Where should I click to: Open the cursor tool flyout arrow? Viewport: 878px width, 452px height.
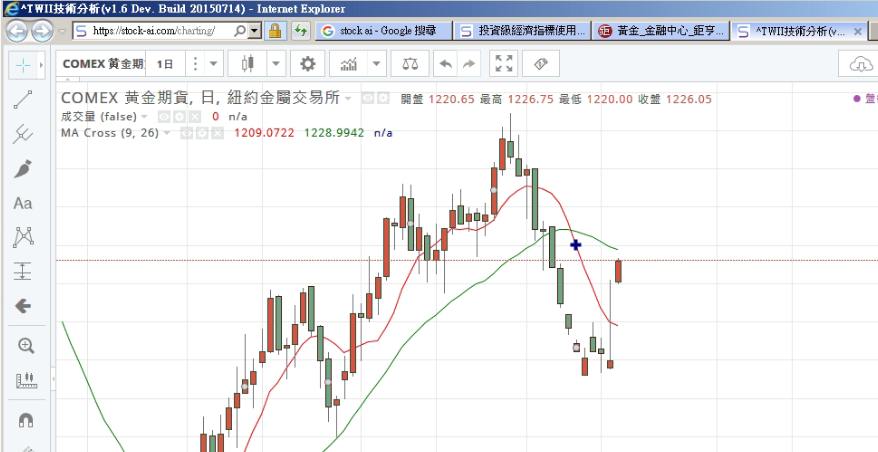pyautogui.click(x=41, y=66)
